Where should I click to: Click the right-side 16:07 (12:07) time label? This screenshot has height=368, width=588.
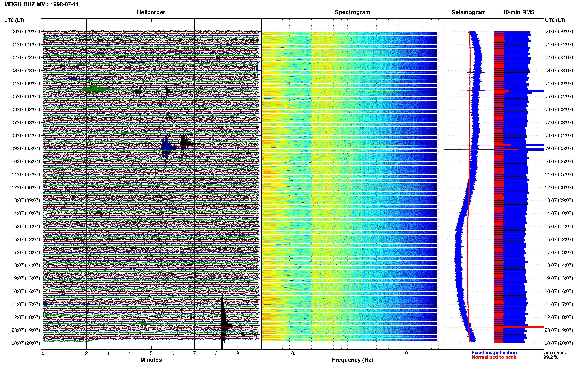click(559, 239)
